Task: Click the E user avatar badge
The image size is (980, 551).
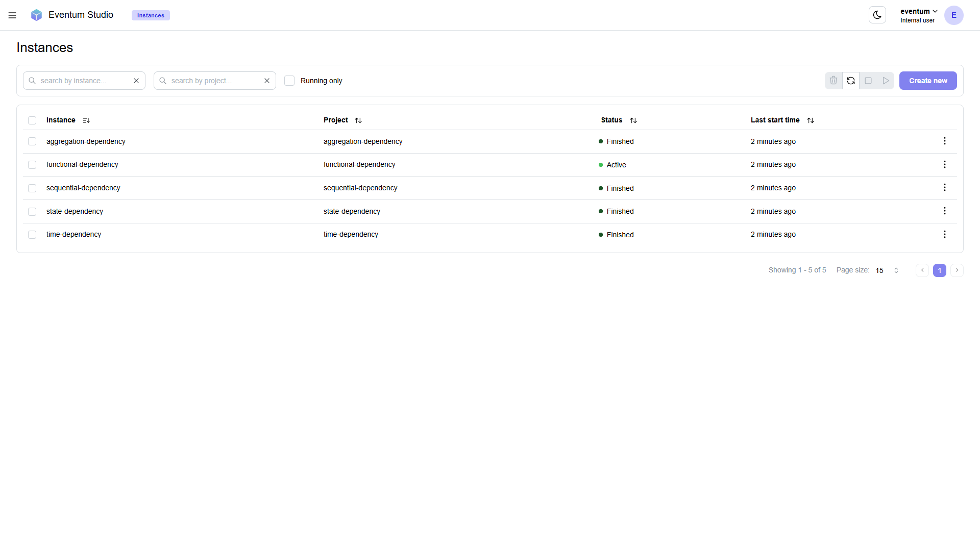Action: [x=953, y=15]
